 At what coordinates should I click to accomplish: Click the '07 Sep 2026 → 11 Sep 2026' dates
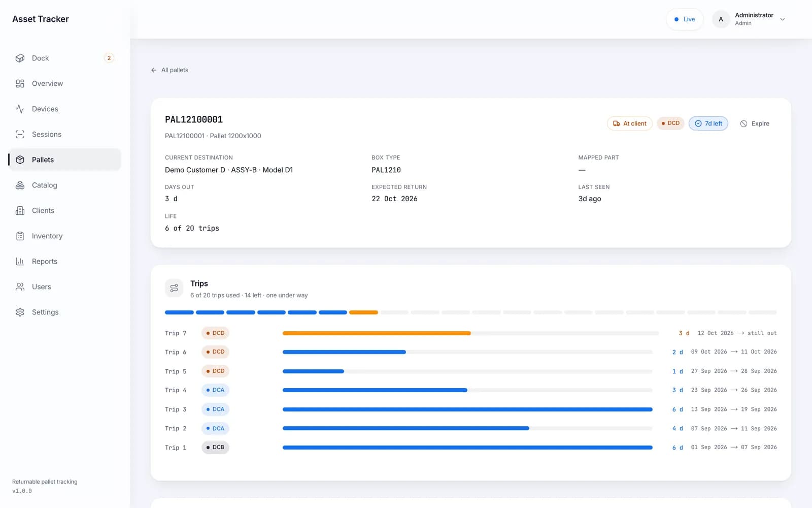point(734,429)
